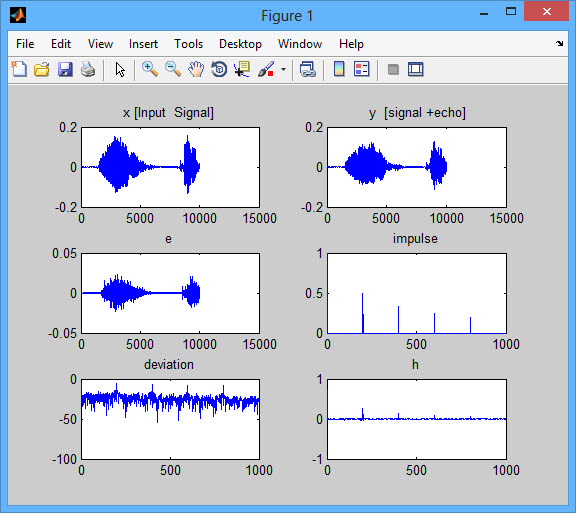Screen dimensions: 576x513
Task: Insert a colorbar from the toolbar
Action: click(339, 69)
